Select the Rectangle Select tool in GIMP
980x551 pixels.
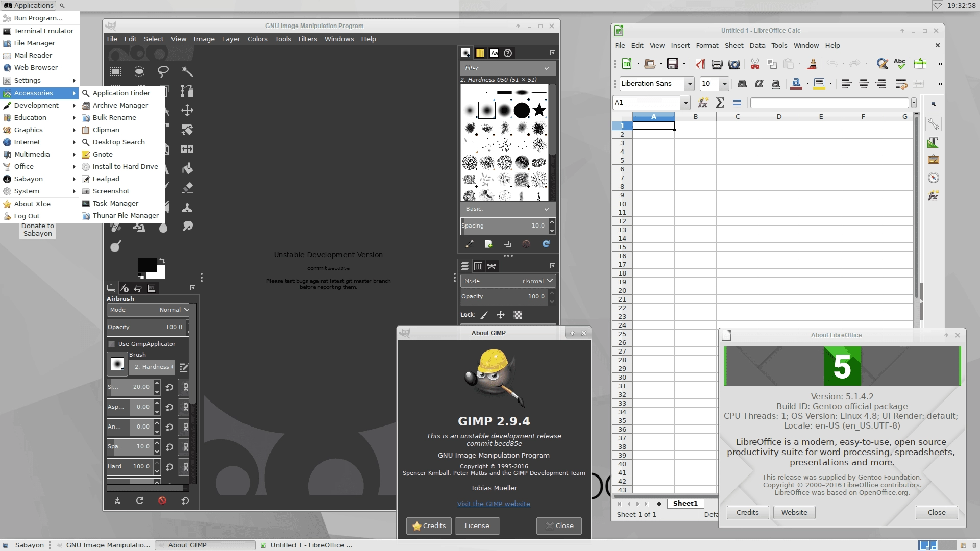click(x=115, y=71)
